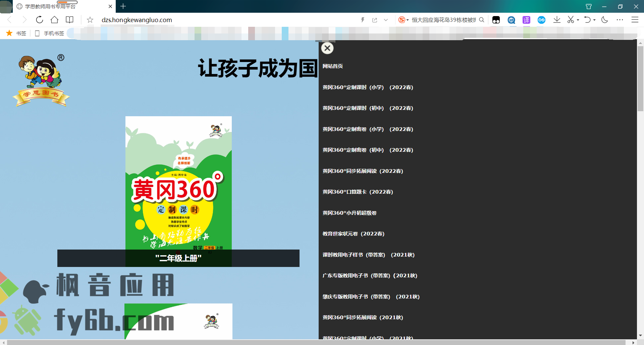Image resolution: width=644 pixels, height=345 pixels.
Task: Go to the browser home page
Action: tap(54, 20)
